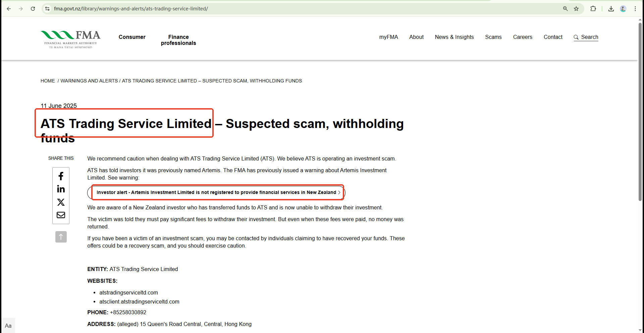This screenshot has width=644, height=333.
Task: Open browser downloads
Action: (x=611, y=9)
